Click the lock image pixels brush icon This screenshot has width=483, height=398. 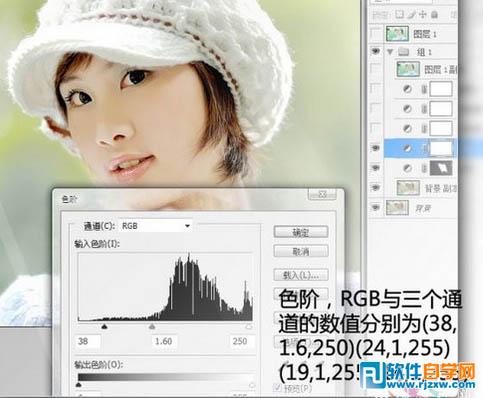(x=412, y=14)
